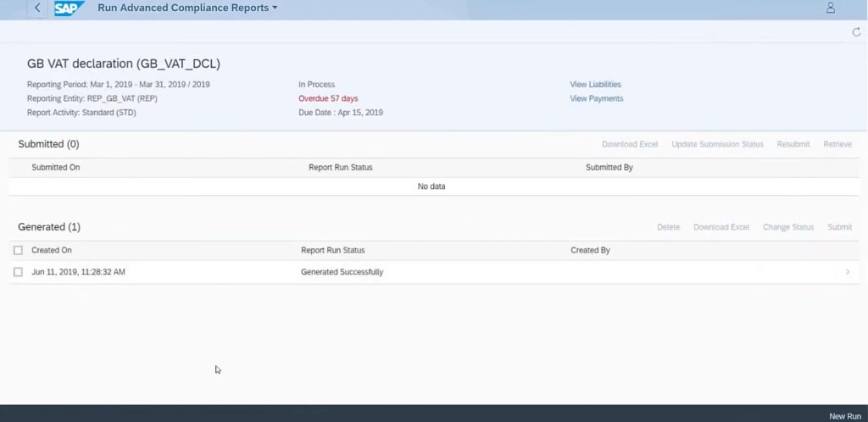Screen dimensions: 868x422
Task: Select the Generated Successfully run row
Action: [342, 272]
